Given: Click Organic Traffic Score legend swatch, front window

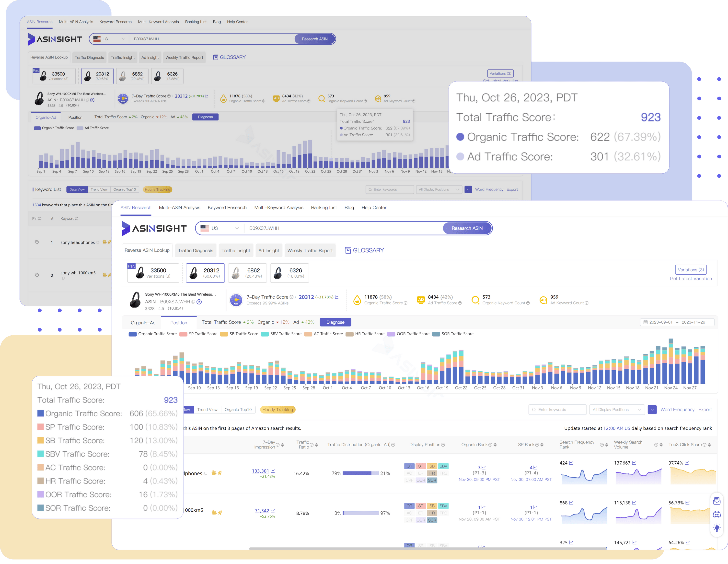Looking at the screenshot, I should coord(133,334).
